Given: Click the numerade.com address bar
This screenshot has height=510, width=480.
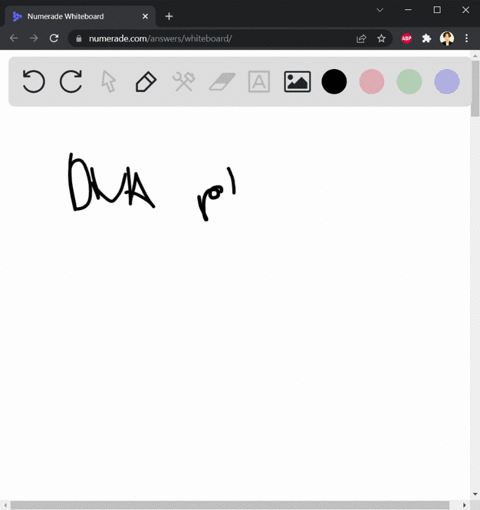Looking at the screenshot, I should click(213, 39).
